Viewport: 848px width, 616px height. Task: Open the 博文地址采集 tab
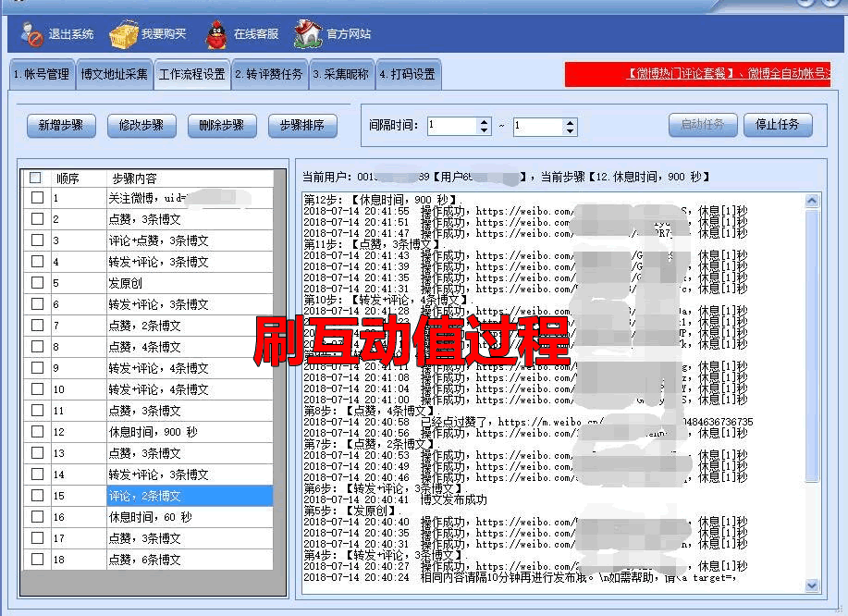point(114,74)
